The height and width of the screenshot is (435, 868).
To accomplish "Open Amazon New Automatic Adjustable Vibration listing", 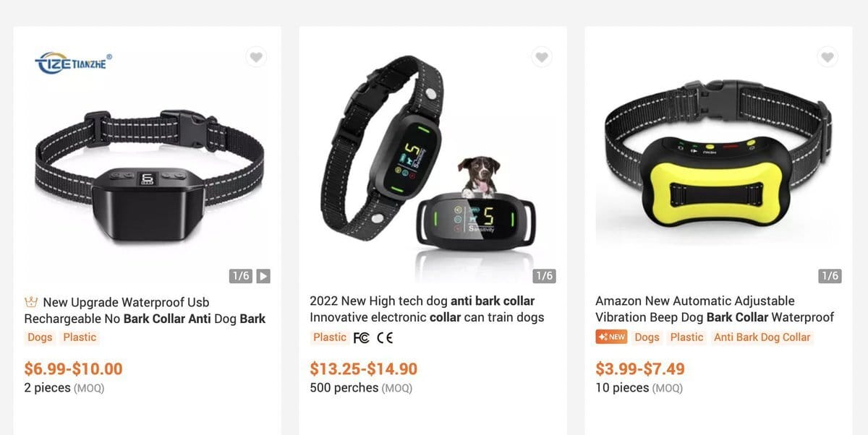I will [715, 309].
